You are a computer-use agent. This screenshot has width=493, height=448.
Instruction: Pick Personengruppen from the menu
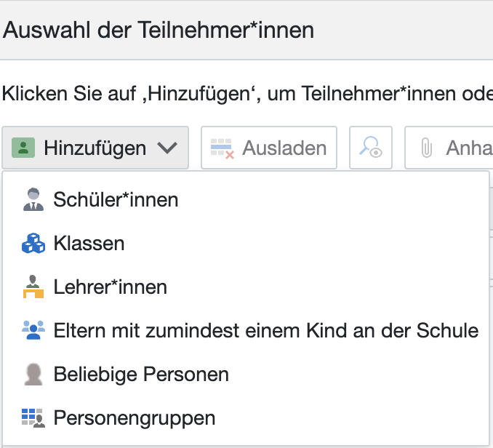click(135, 418)
